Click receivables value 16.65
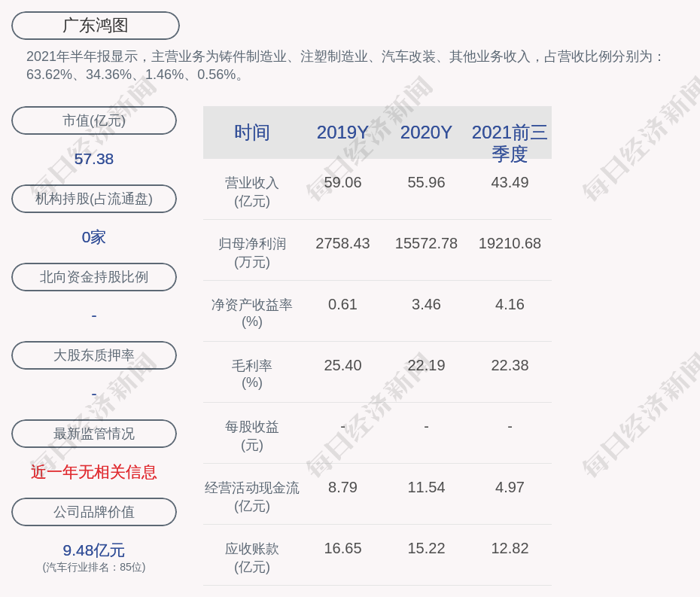Image resolution: width=700 pixels, height=597 pixels. [x=342, y=548]
